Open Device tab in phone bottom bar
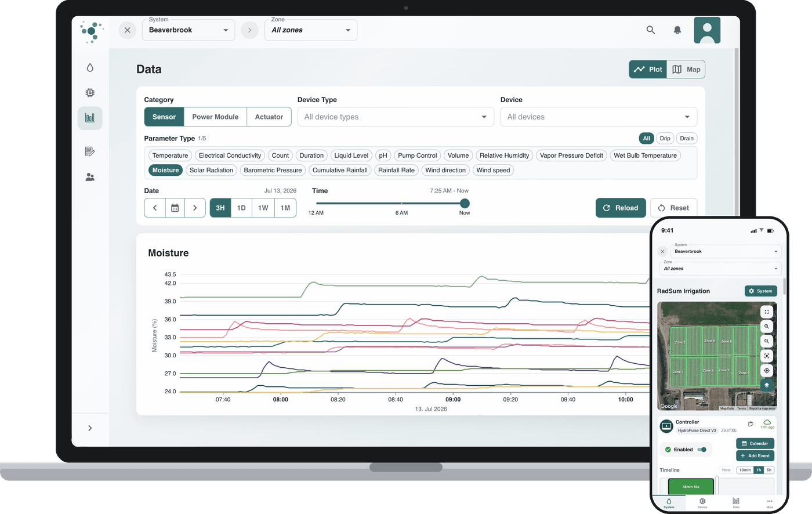The height and width of the screenshot is (514, 812). [702, 503]
